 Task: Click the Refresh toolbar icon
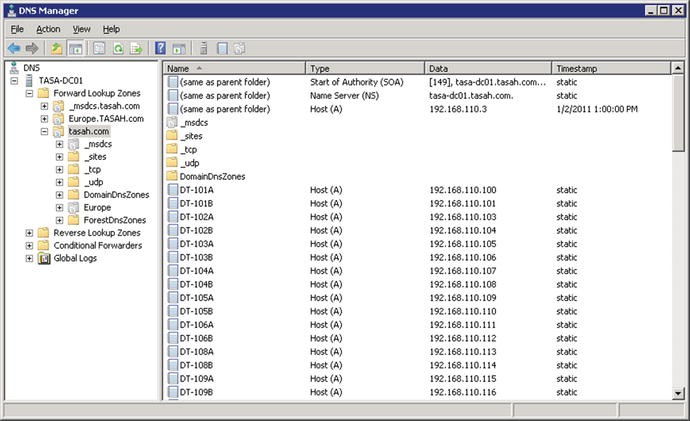(x=118, y=48)
